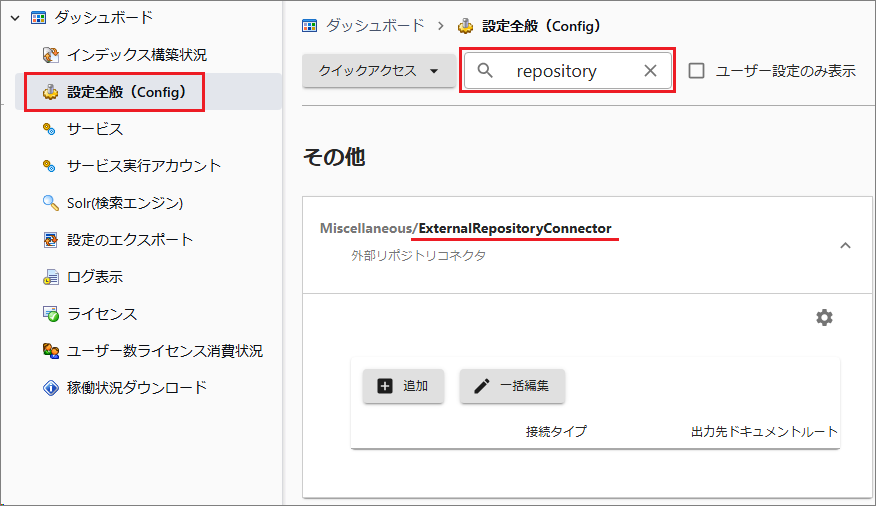
Task: Click the 稼働状況ダウンロード info icon
Action: pos(51,388)
